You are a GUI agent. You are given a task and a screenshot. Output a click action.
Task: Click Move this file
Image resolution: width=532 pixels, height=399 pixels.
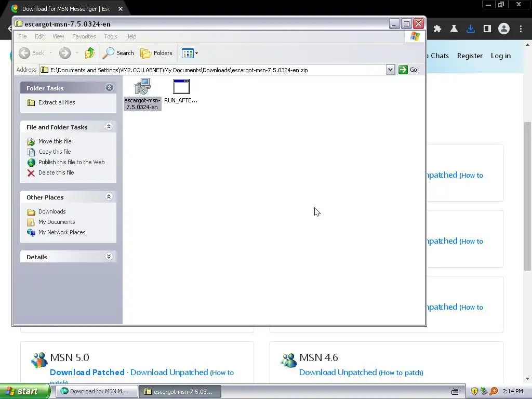(x=55, y=141)
